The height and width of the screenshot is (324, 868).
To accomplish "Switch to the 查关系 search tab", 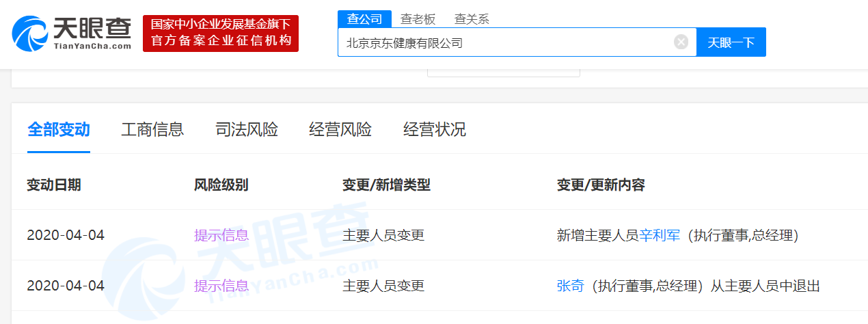I will pos(472,19).
